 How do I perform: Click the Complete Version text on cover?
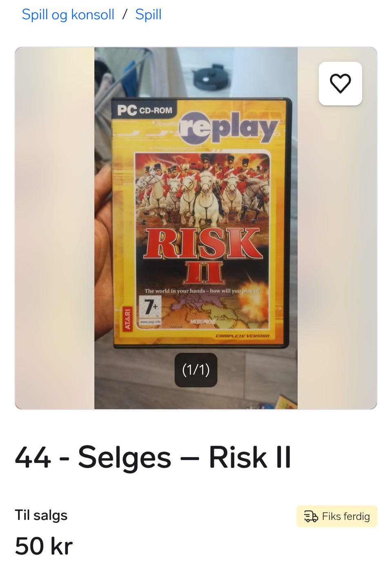click(242, 336)
